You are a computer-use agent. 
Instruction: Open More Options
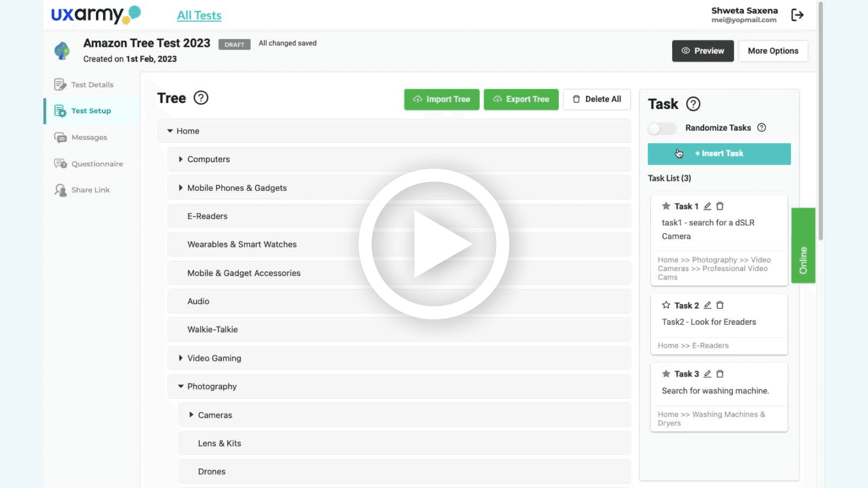(773, 51)
